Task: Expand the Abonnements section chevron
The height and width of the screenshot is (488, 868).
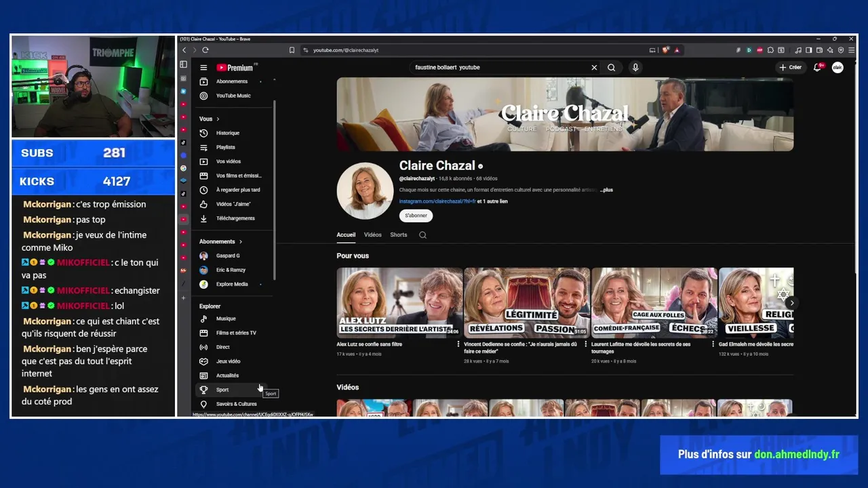Action: pos(240,242)
